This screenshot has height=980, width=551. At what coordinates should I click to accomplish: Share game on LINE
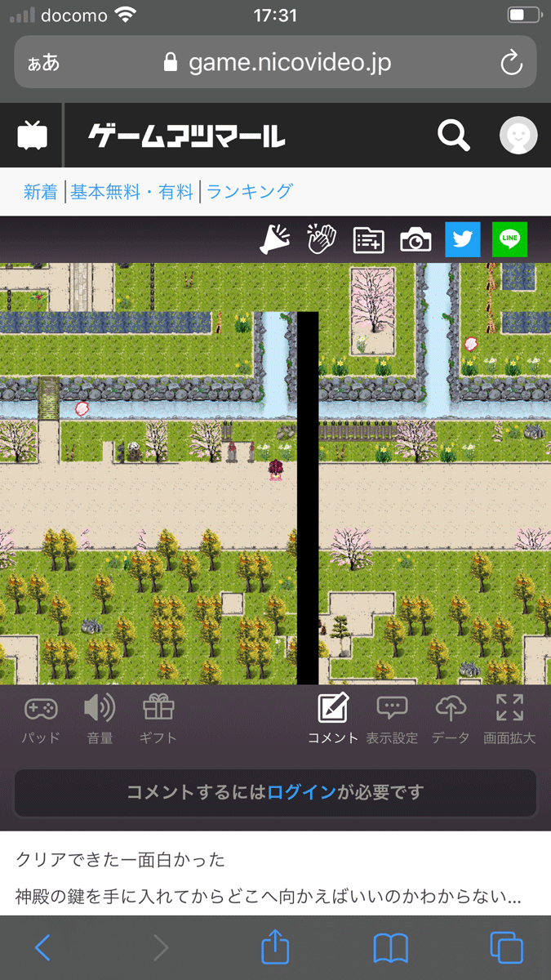[x=510, y=239]
